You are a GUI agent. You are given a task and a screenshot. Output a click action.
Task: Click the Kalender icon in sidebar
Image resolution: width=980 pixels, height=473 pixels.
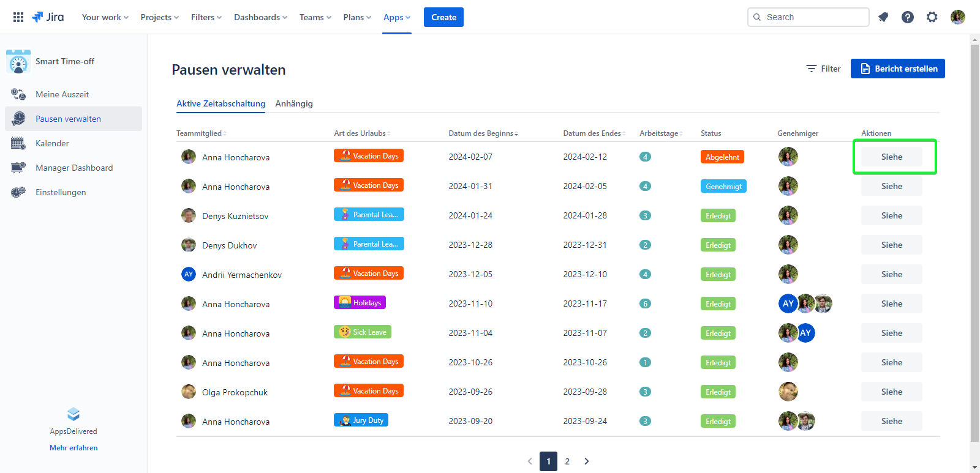(x=18, y=143)
